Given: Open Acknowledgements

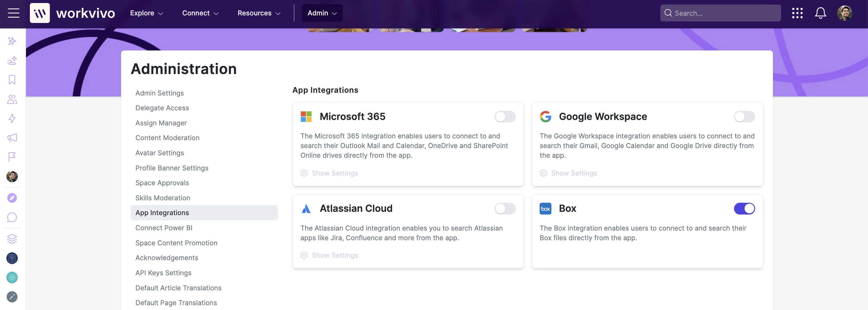Looking at the screenshot, I should [167, 258].
